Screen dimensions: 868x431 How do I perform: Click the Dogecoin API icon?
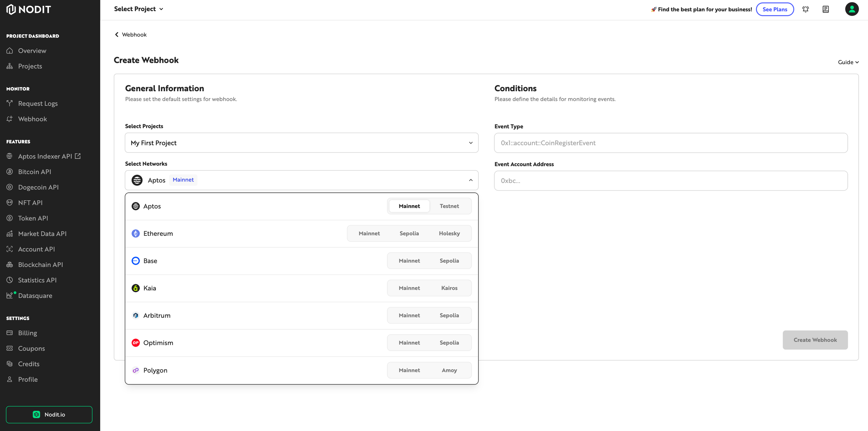[10, 187]
